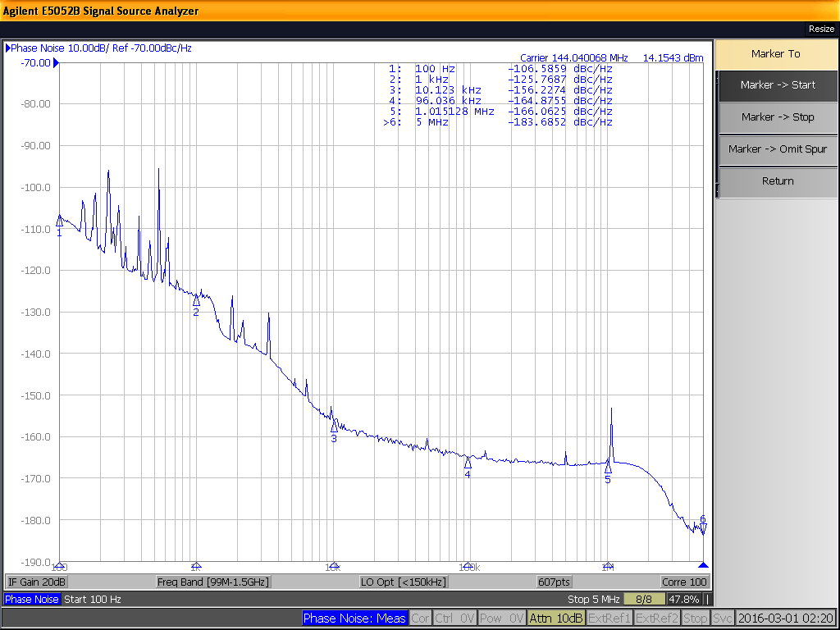Click the LO Opt [<150kHz] field
This screenshot has height=630, width=840.
click(x=403, y=582)
